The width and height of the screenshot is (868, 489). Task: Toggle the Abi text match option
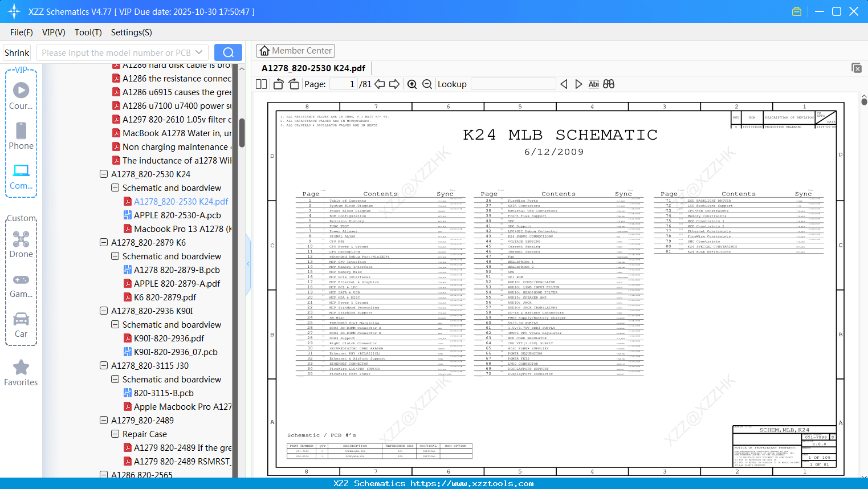pyautogui.click(x=593, y=84)
